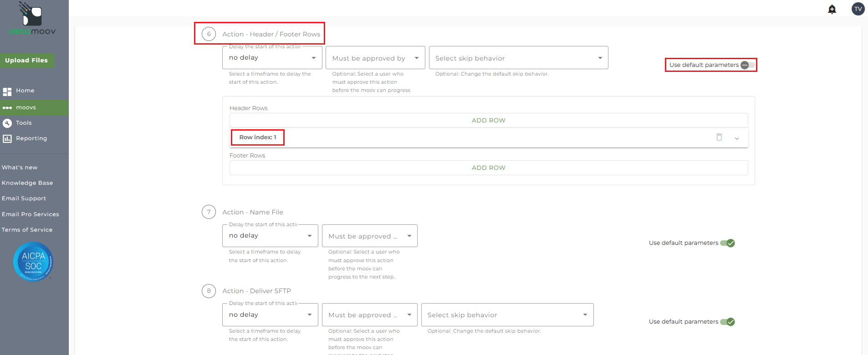
Task: Delete the Row index 1 header row
Action: [719, 137]
